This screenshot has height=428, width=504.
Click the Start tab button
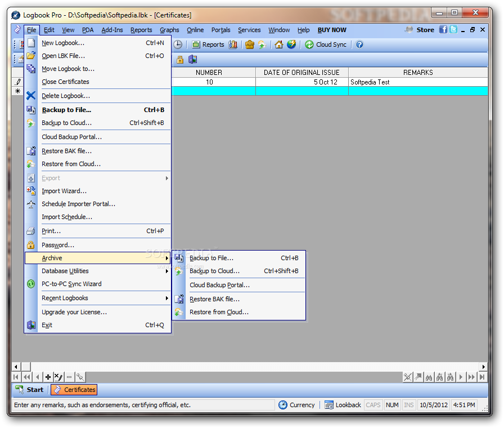pyautogui.click(x=30, y=390)
